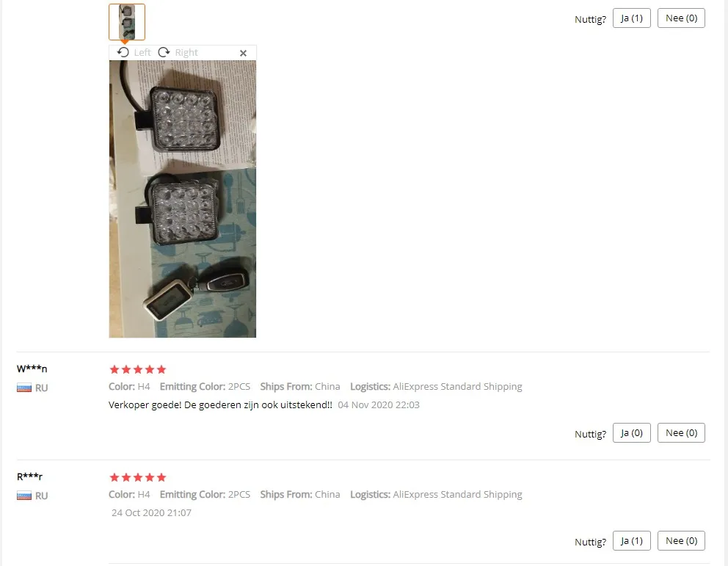The image size is (728, 566).
Task: Click the enlarged LED lights photo
Action: (183, 199)
